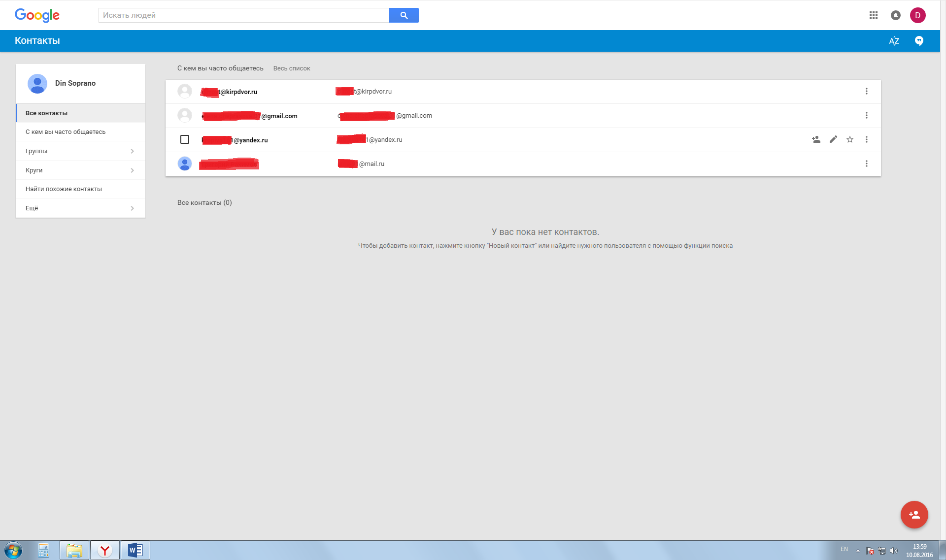The height and width of the screenshot is (560, 946).
Task: Tick the checkbox on the yandex.ru row
Action: (x=185, y=139)
